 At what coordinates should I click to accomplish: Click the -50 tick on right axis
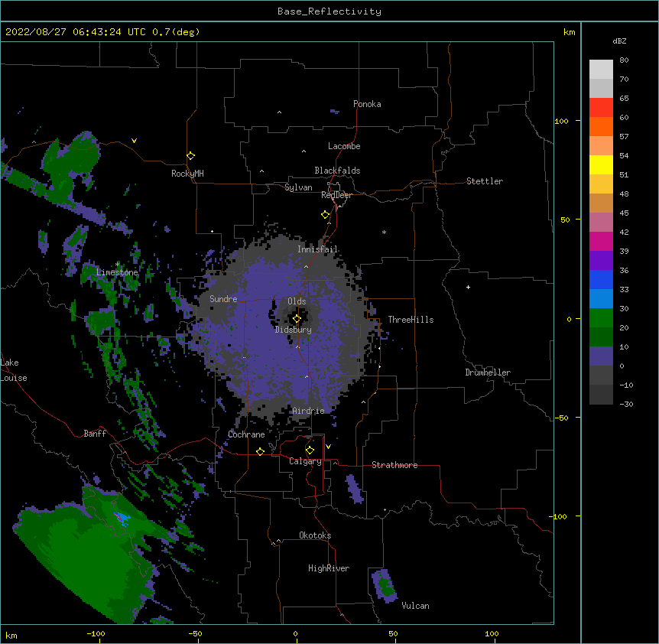(561, 418)
